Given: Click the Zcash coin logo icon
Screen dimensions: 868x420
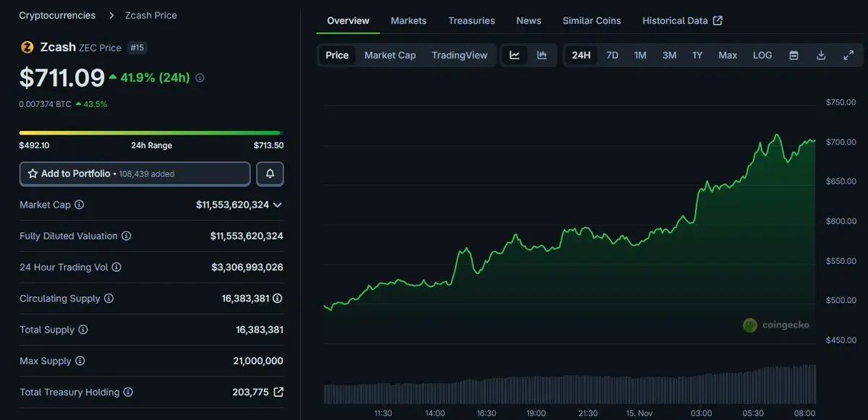Looking at the screenshot, I should tap(27, 47).
